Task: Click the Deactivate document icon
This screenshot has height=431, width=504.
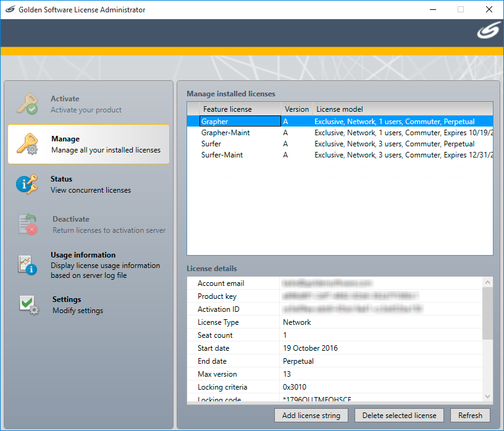Action: tap(28, 224)
